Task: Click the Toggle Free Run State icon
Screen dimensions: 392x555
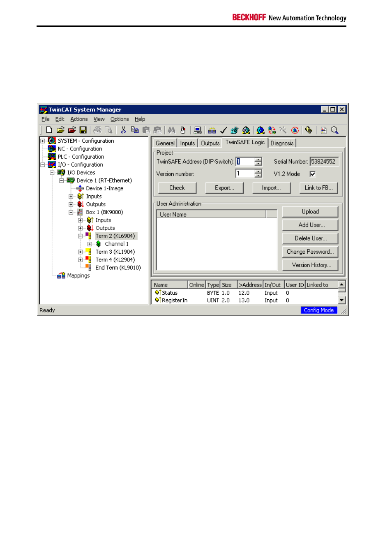Action: click(295, 130)
